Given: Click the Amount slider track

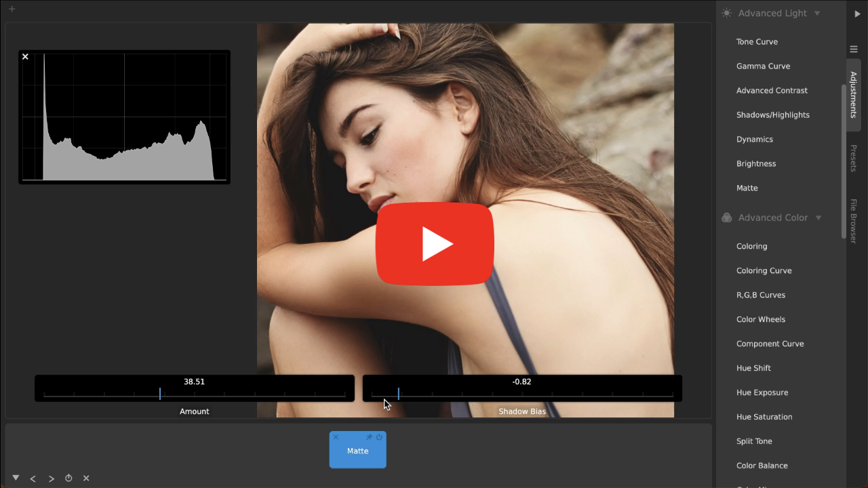Looking at the screenshot, I should 195,394.
